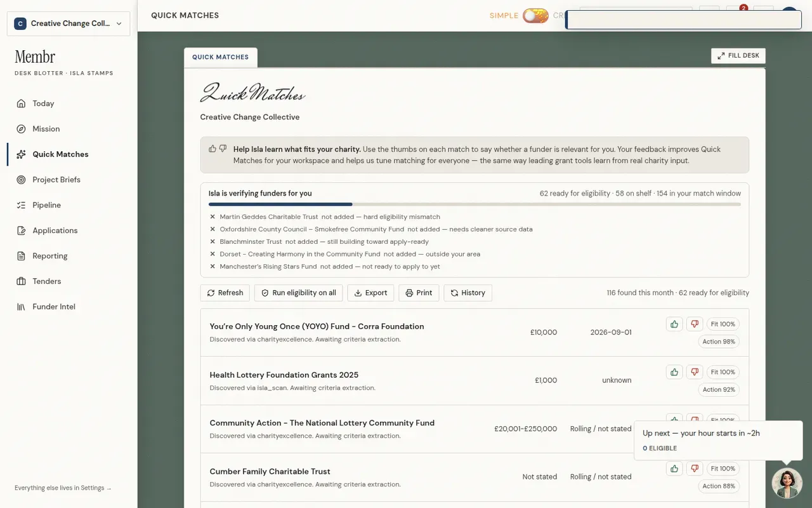Go to Tenders
Image resolution: width=812 pixels, height=508 pixels.
coord(69,281)
